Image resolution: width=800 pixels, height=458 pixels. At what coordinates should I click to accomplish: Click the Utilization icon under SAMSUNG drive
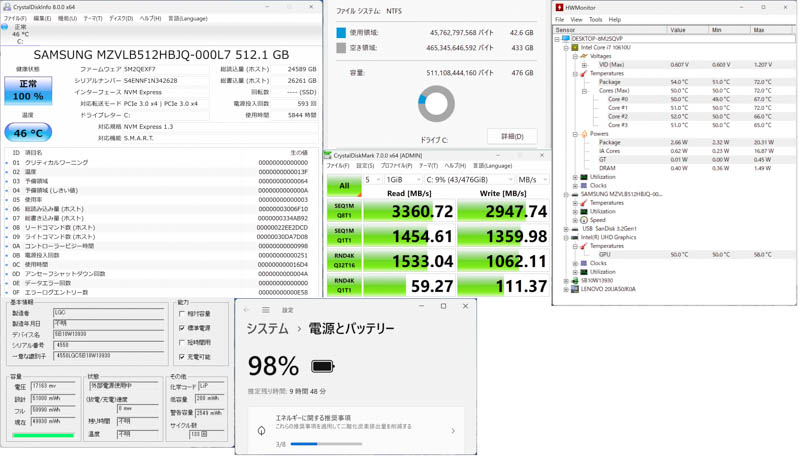coord(584,212)
